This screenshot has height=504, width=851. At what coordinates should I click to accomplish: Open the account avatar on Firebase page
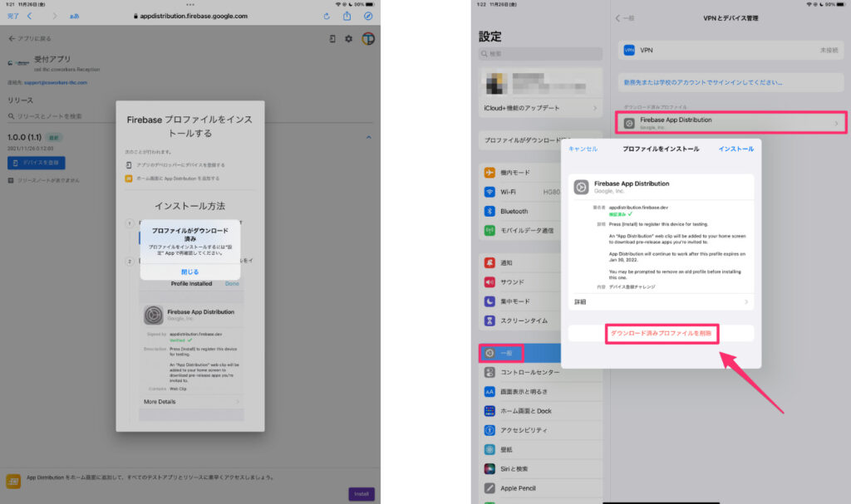[368, 38]
